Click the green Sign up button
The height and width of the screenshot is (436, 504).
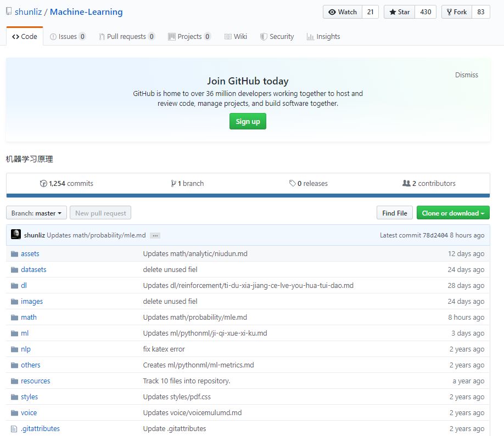pos(248,121)
